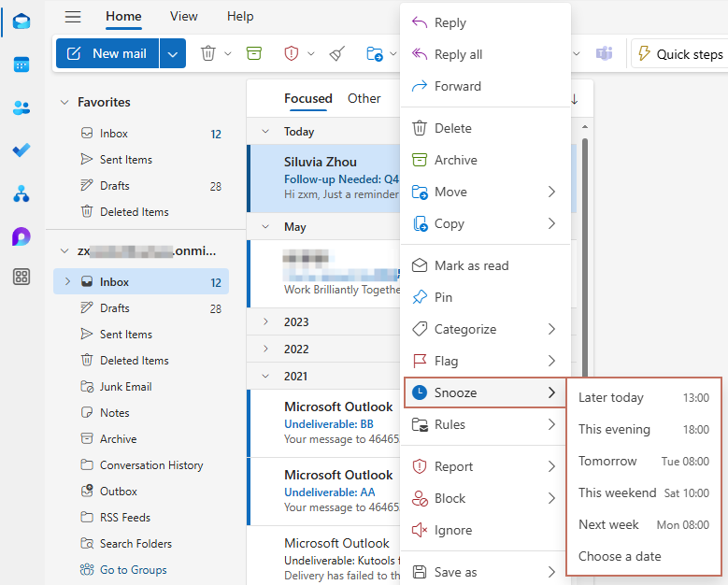Screen dimensions: 728x585
Task: Click the Sweep broom icon
Action: tap(337, 53)
